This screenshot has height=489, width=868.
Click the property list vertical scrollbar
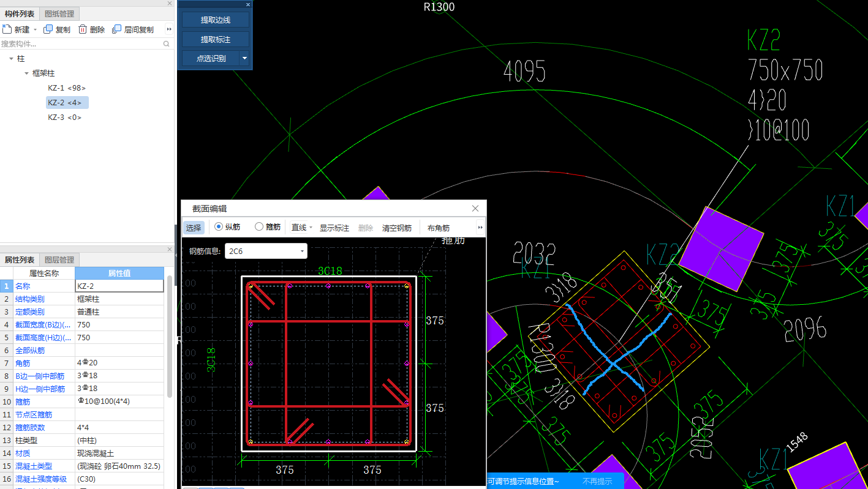point(170,337)
